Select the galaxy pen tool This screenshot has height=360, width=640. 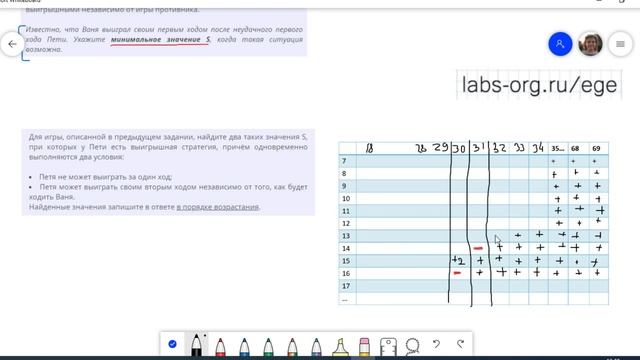[316, 347]
